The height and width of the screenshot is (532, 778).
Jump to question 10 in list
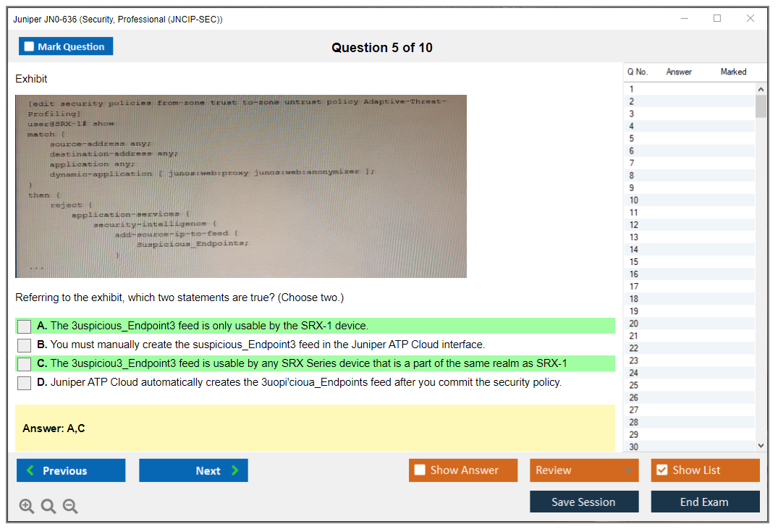coord(634,200)
